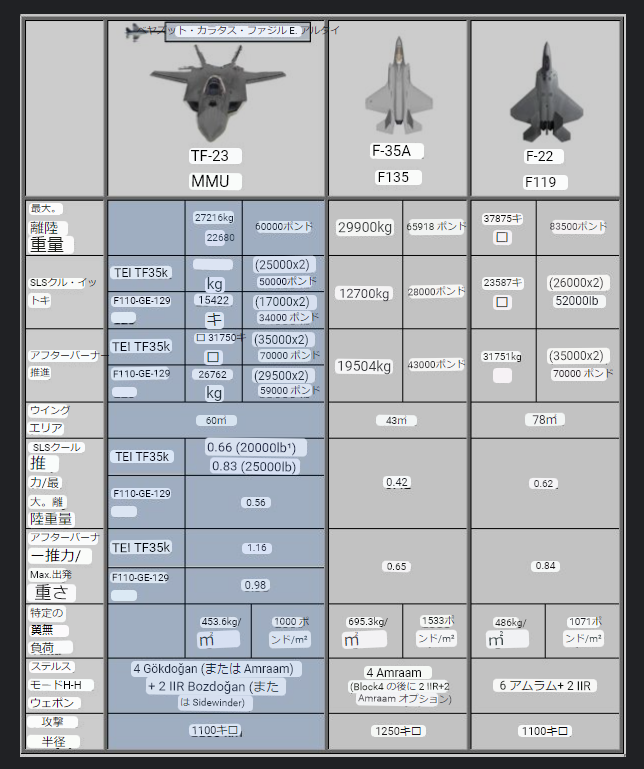
Task: Click the 1071ポ wing loading value
Action: (x=585, y=622)
